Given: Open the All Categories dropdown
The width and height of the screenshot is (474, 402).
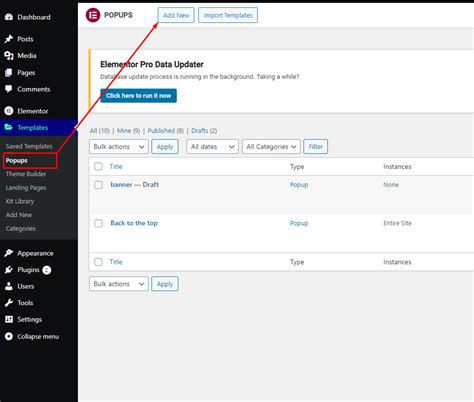Looking at the screenshot, I should [271, 147].
